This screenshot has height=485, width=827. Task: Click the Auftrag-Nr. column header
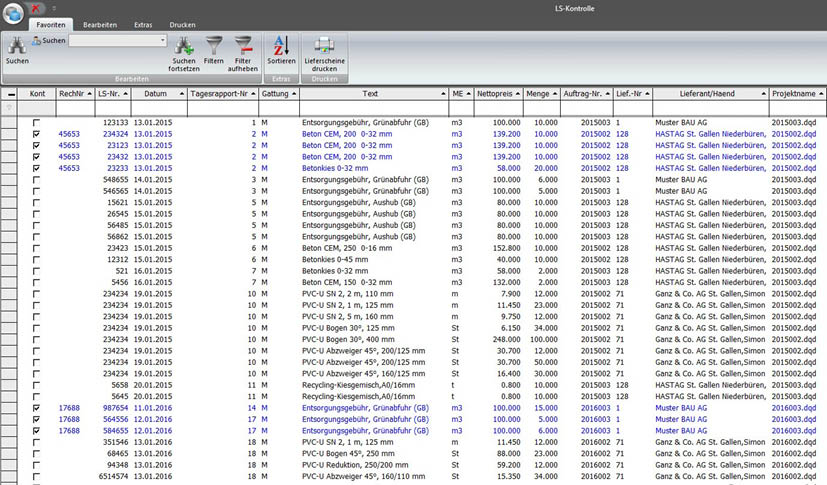tap(586, 94)
